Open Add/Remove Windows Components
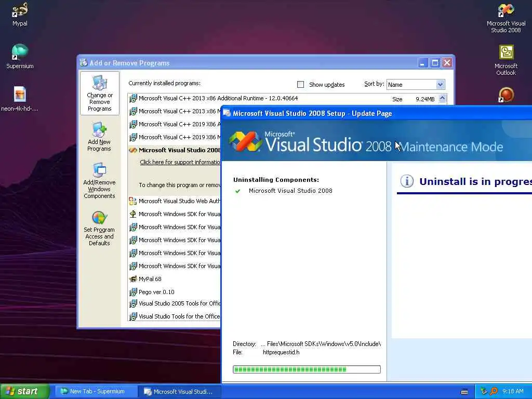The image size is (532, 399). coord(99,180)
